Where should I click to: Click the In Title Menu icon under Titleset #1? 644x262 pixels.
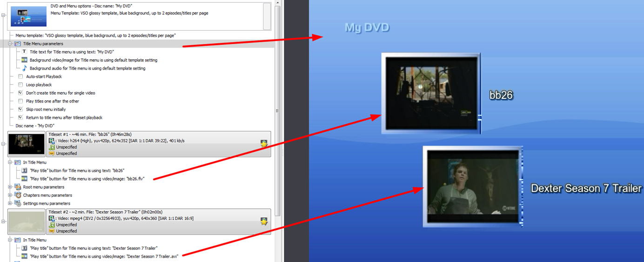tap(17, 162)
